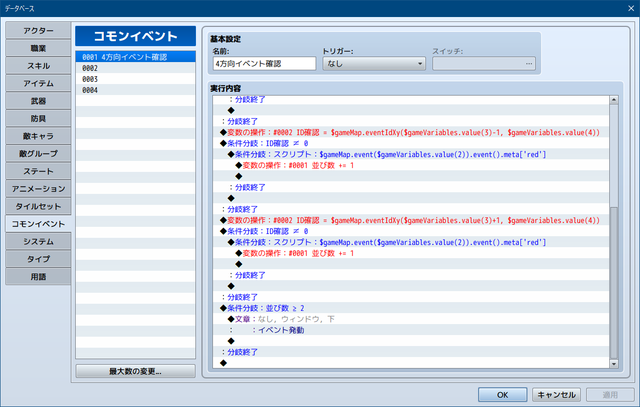
Task: Select common event 0002
Action: [136, 68]
